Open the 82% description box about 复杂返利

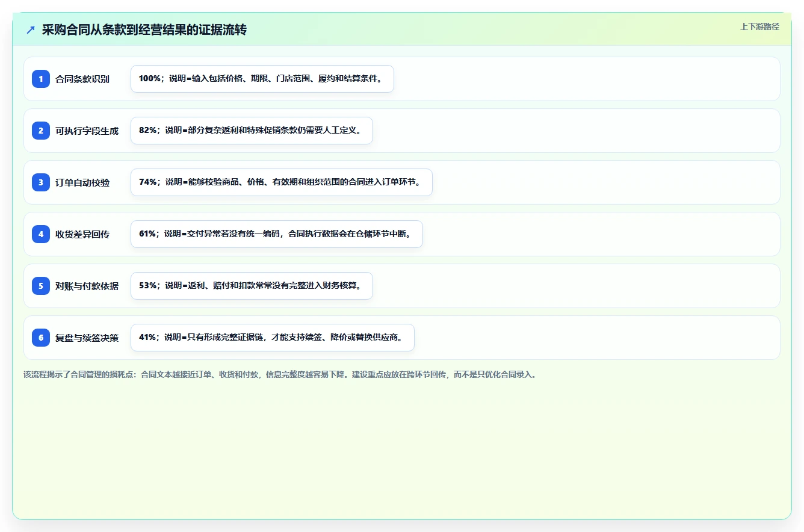(x=252, y=131)
